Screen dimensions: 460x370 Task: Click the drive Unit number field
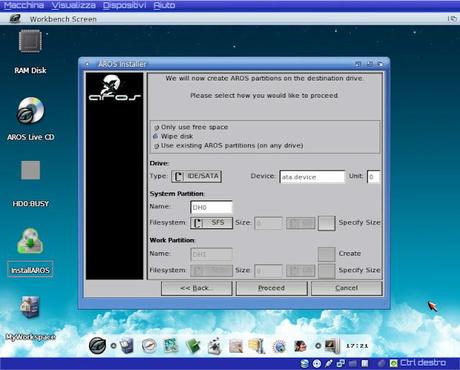coord(373,177)
